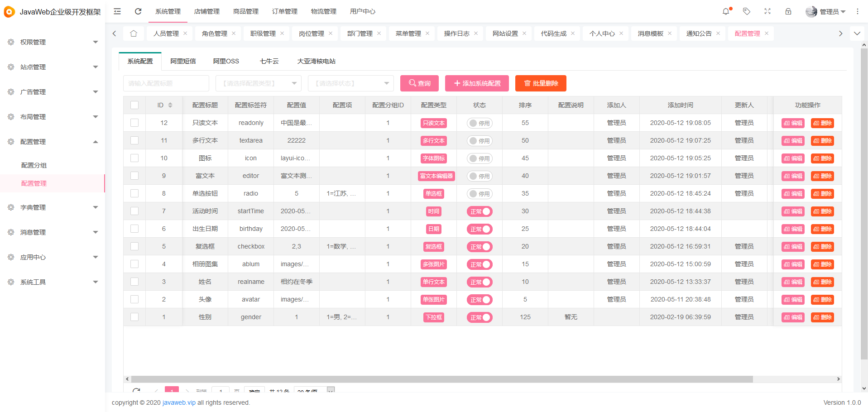
Task: Check the select-all checkbox in the table header
Action: coord(134,105)
